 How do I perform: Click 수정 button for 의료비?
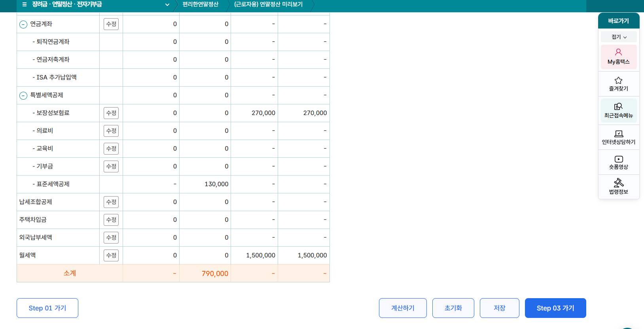[x=111, y=131]
